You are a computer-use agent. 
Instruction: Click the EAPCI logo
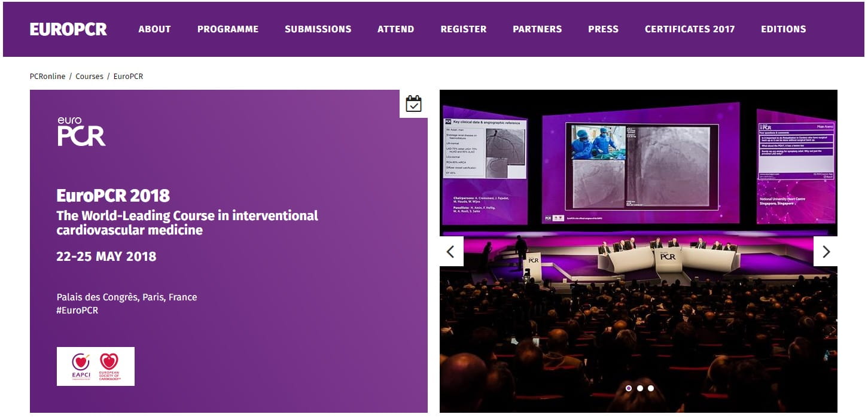81,367
